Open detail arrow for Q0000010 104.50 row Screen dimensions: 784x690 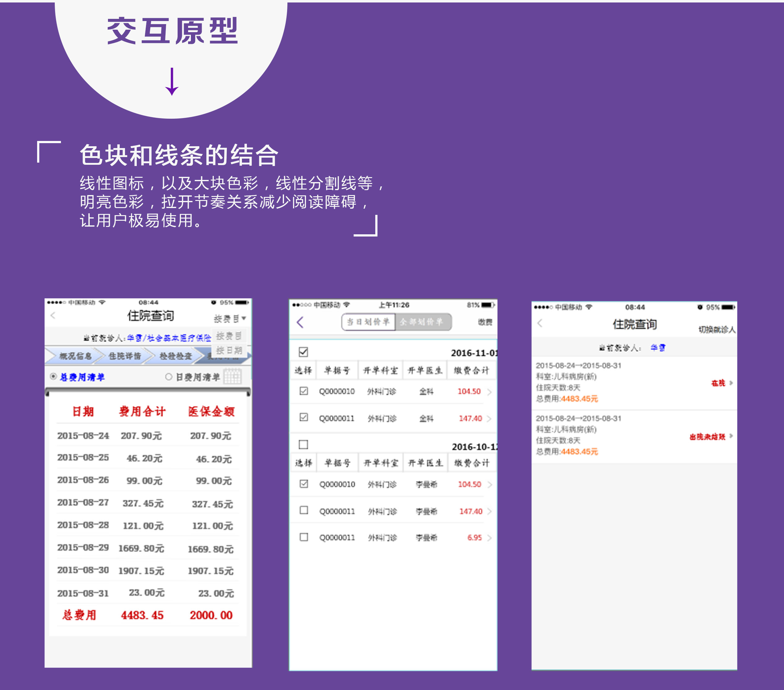[489, 392]
